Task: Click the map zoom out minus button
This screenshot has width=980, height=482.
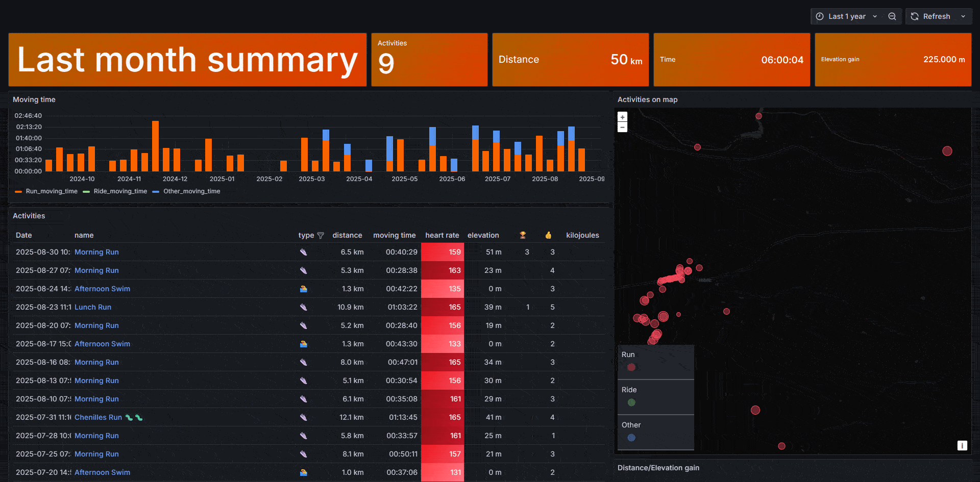Action: coord(622,127)
